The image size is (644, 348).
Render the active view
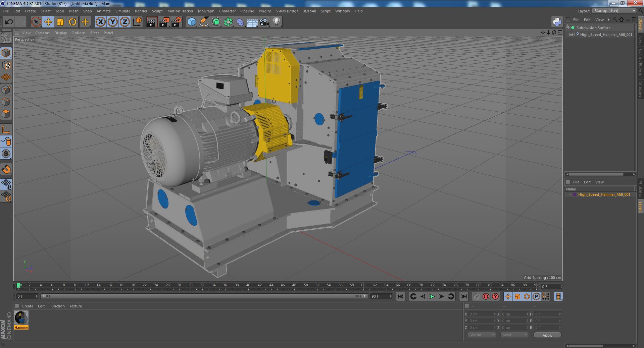[x=152, y=22]
